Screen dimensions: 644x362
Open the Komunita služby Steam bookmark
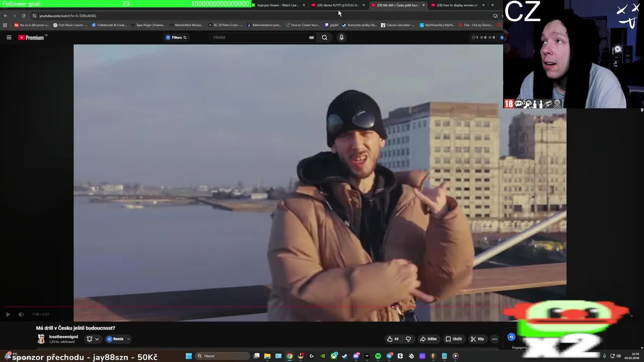359,25
